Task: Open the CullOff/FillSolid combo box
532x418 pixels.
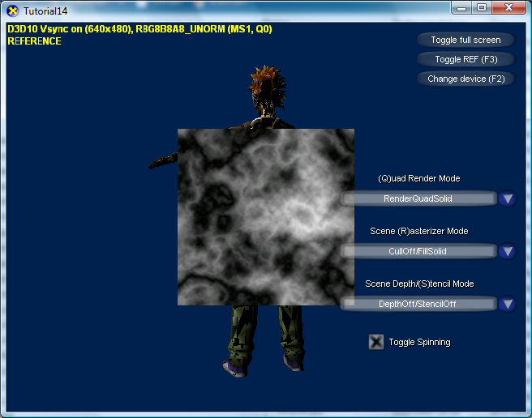Action: [x=418, y=251]
